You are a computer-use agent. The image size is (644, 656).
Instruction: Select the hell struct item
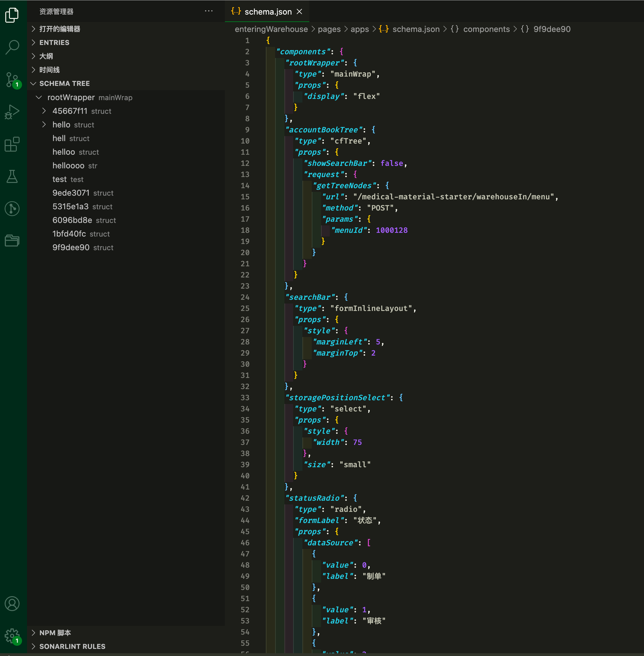[126, 138]
